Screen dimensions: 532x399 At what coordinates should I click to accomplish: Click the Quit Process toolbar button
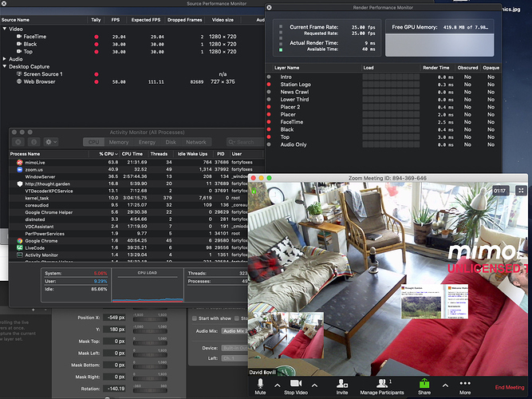(x=18, y=142)
